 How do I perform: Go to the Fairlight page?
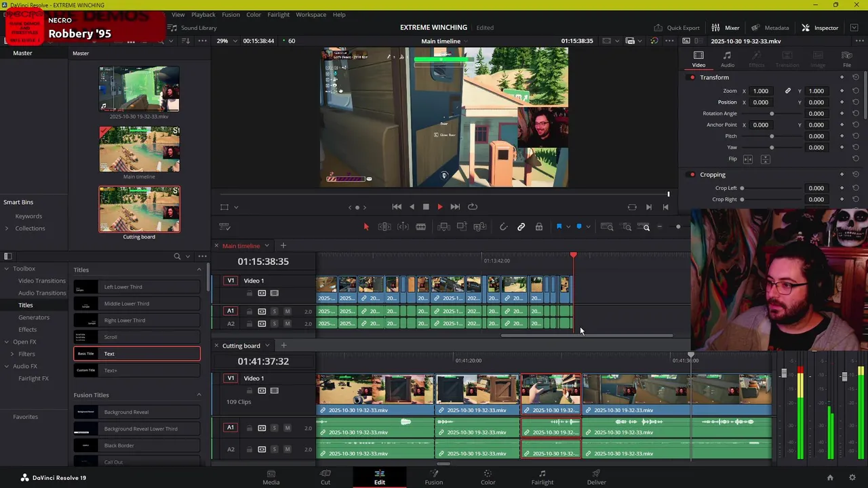tap(542, 477)
